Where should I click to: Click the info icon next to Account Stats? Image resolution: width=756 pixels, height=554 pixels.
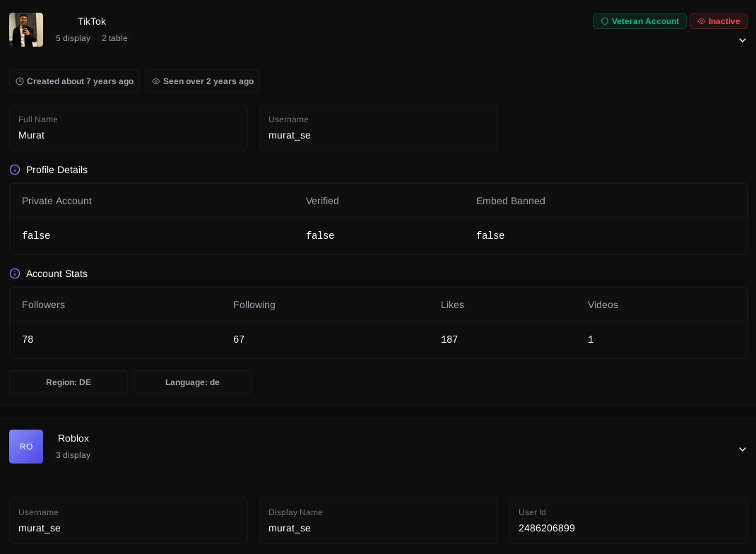15,273
